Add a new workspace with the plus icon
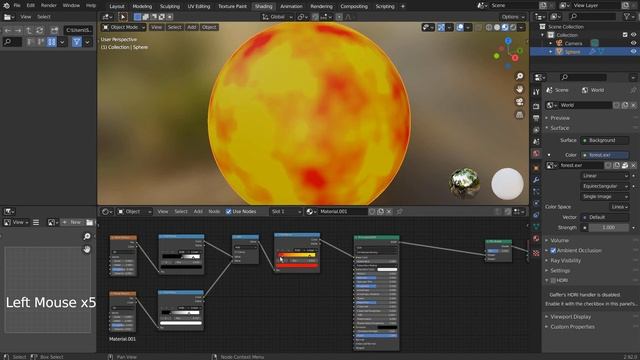The height and width of the screenshot is (360, 640). coord(402,6)
